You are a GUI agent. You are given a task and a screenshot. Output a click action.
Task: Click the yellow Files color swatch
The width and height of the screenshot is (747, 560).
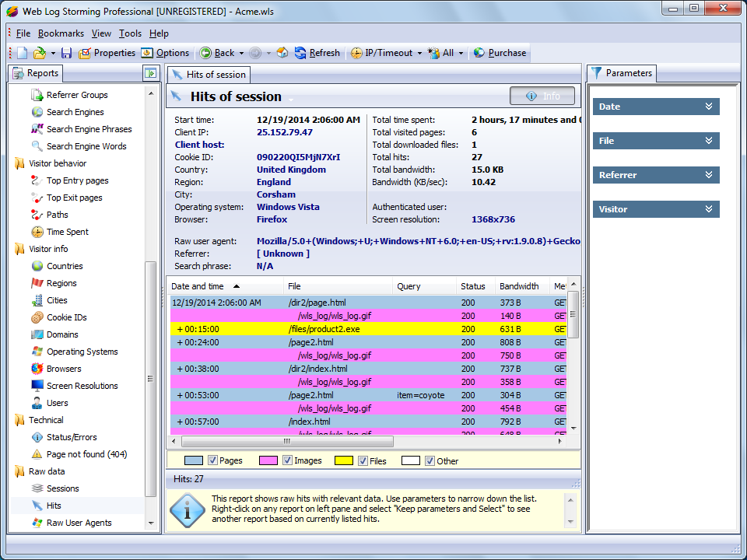(x=344, y=460)
